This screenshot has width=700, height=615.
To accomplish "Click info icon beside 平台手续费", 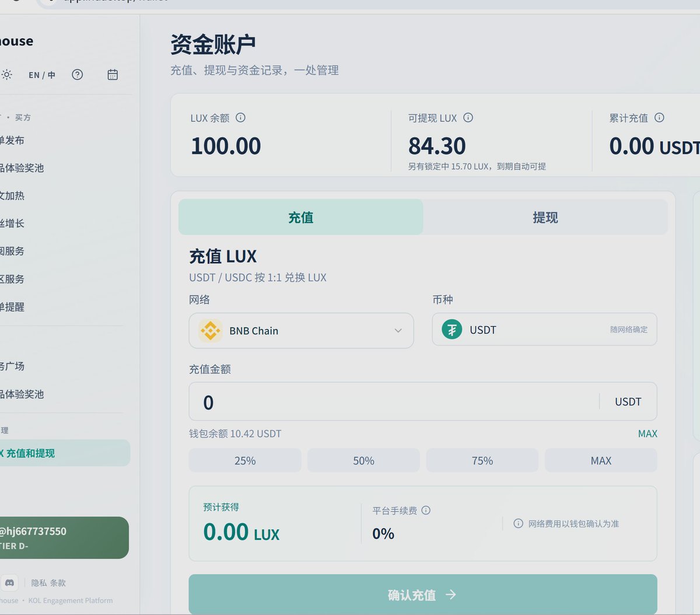I will (426, 511).
